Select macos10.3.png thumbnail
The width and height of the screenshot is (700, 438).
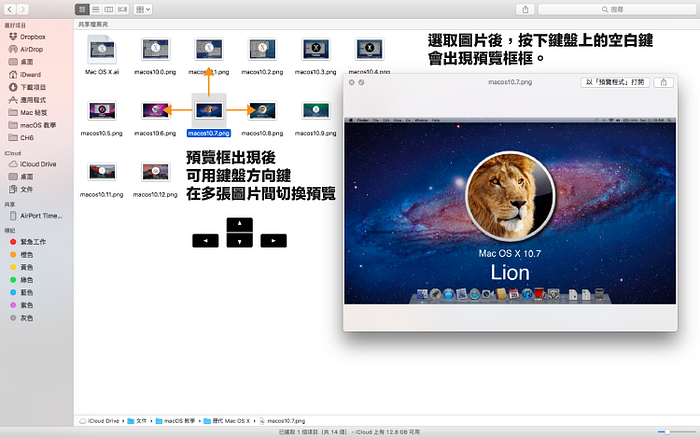click(316, 49)
